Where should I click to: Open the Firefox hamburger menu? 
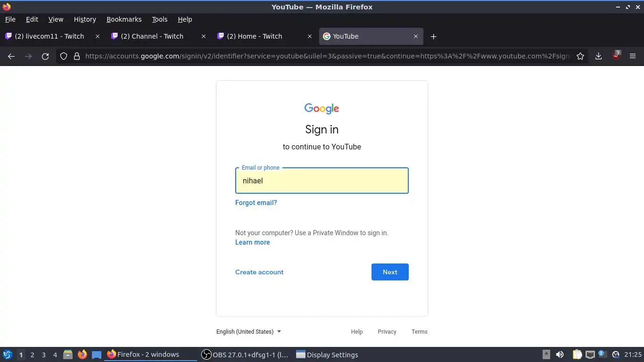click(x=633, y=56)
